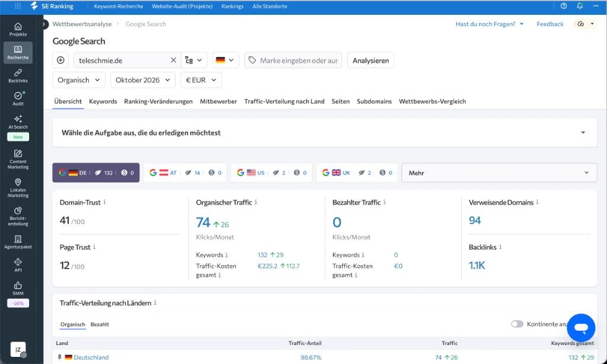Screen dimensions: 607x364
Task: Open the German flag country dropdown
Action: tap(225, 60)
